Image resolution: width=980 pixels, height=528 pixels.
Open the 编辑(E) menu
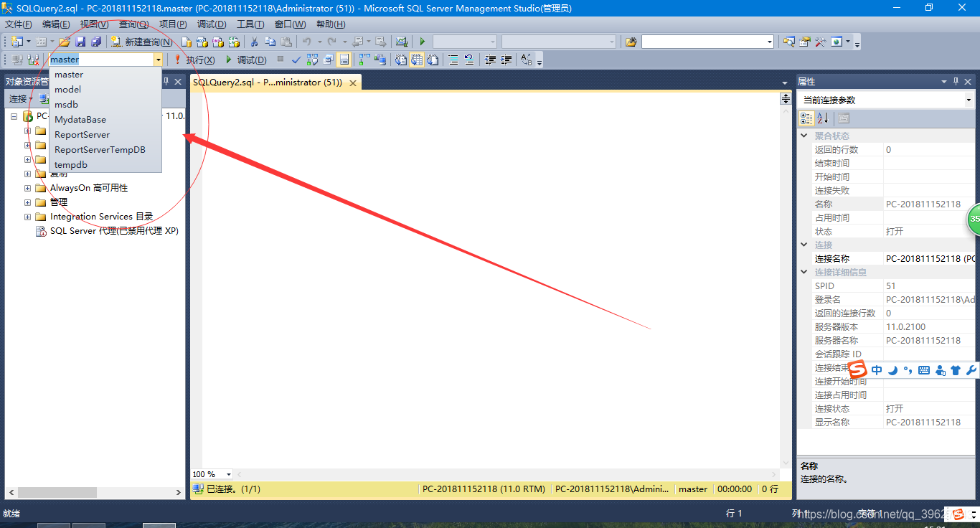click(56, 24)
